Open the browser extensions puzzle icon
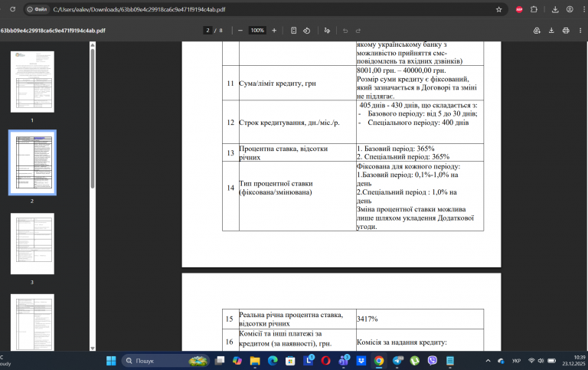The height and width of the screenshot is (370, 588). pyautogui.click(x=534, y=10)
